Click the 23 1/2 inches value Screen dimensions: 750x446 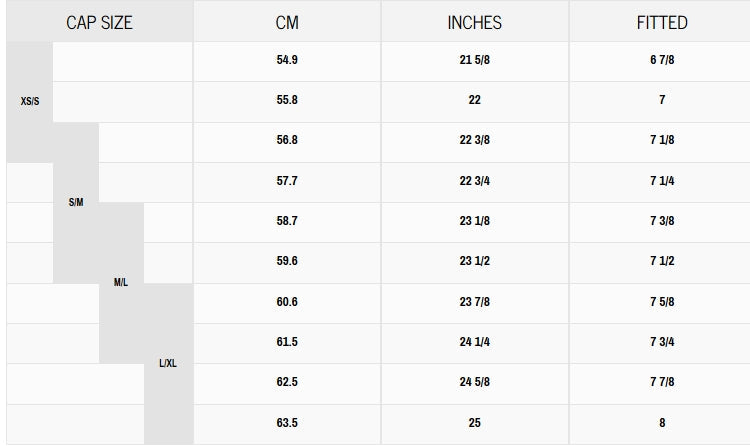(x=474, y=261)
